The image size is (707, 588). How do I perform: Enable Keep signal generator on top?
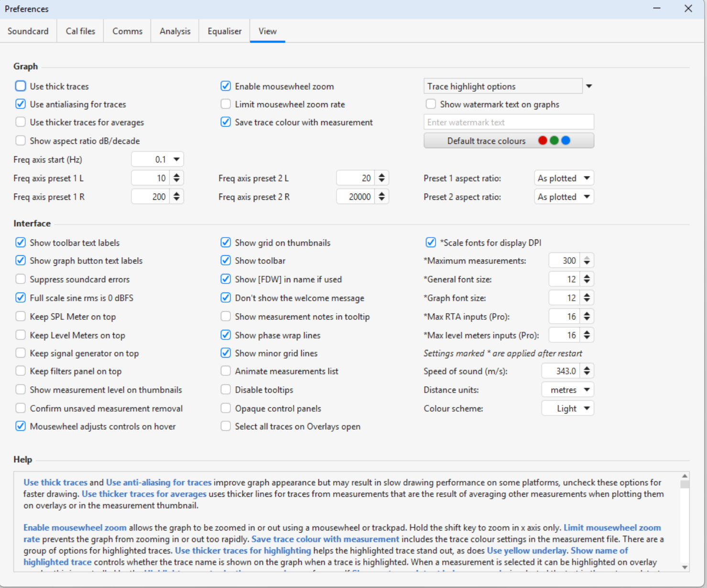pos(21,353)
